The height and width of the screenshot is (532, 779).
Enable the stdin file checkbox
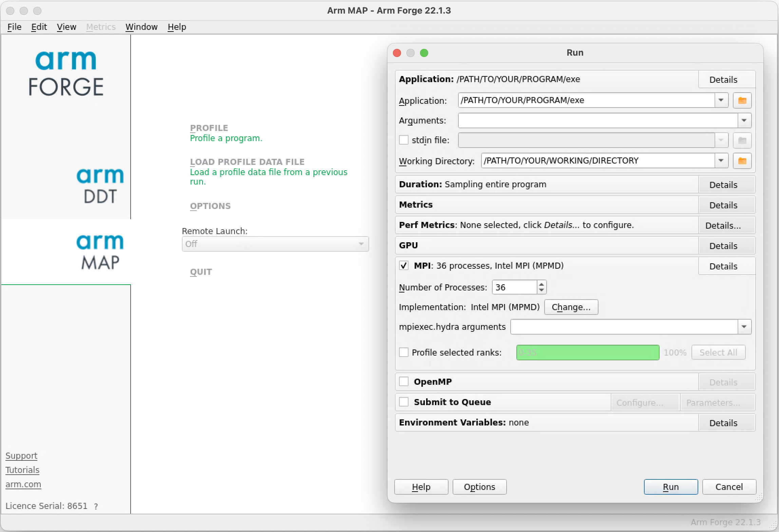[404, 140]
